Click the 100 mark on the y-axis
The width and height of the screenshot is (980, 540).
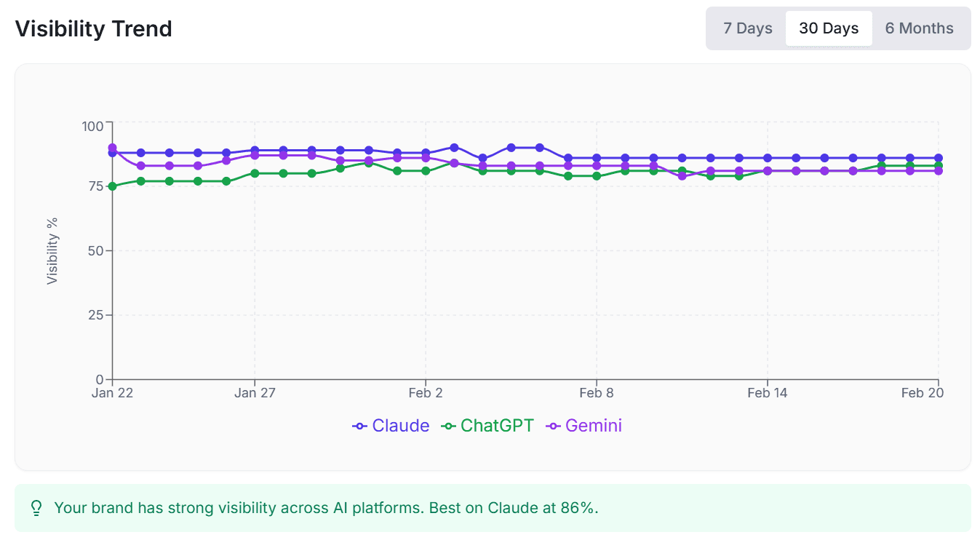tap(92, 126)
